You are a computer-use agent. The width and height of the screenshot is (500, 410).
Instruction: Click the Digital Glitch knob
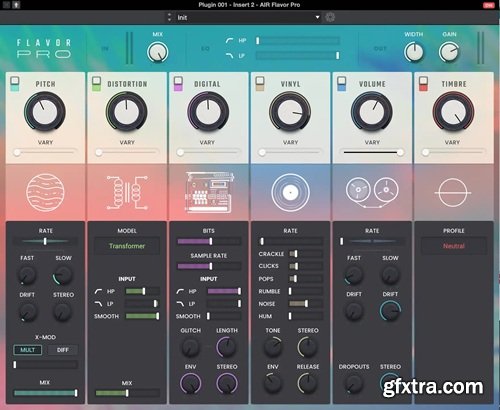click(190, 347)
